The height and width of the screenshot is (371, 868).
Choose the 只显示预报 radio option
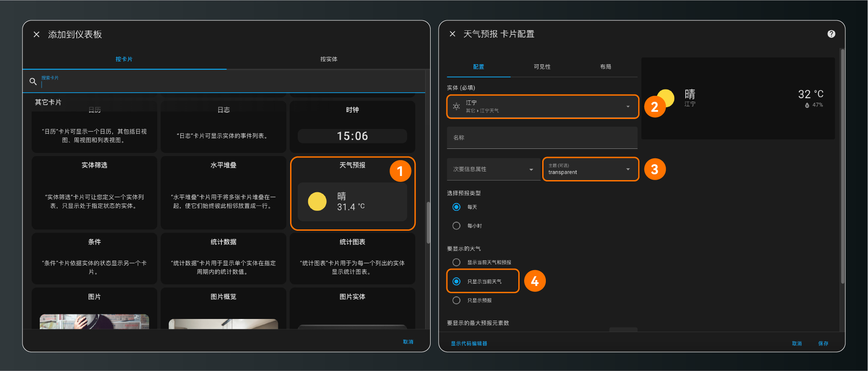tap(456, 300)
